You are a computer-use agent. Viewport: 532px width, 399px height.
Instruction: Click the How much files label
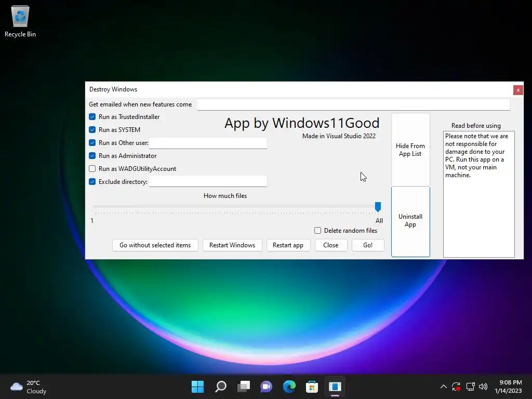click(225, 196)
